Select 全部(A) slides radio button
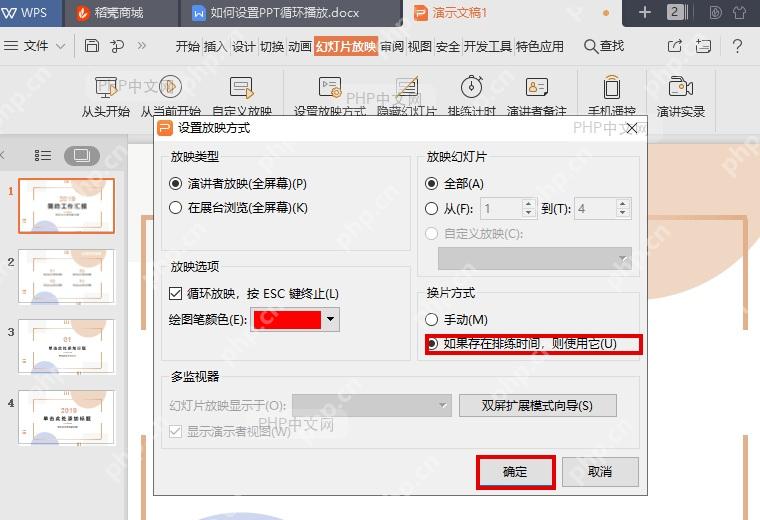The width and height of the screenshot is (760, 520). (x=431, y=184)
